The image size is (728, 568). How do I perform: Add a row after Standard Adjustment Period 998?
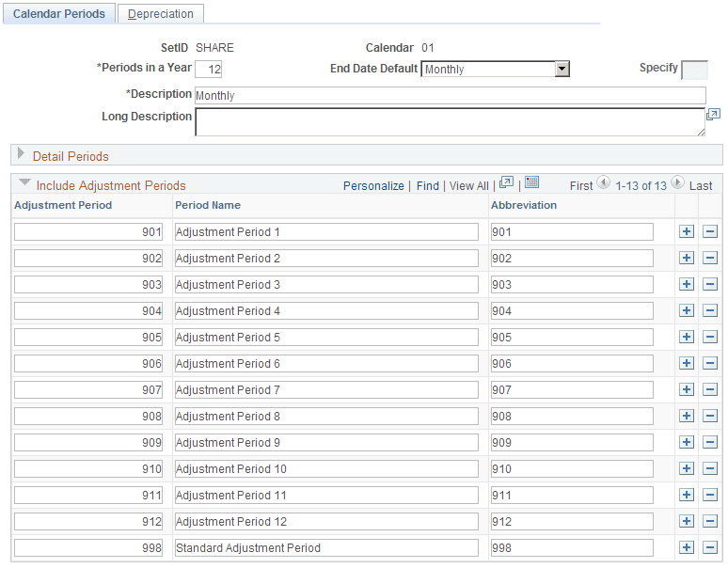point(687,547)
